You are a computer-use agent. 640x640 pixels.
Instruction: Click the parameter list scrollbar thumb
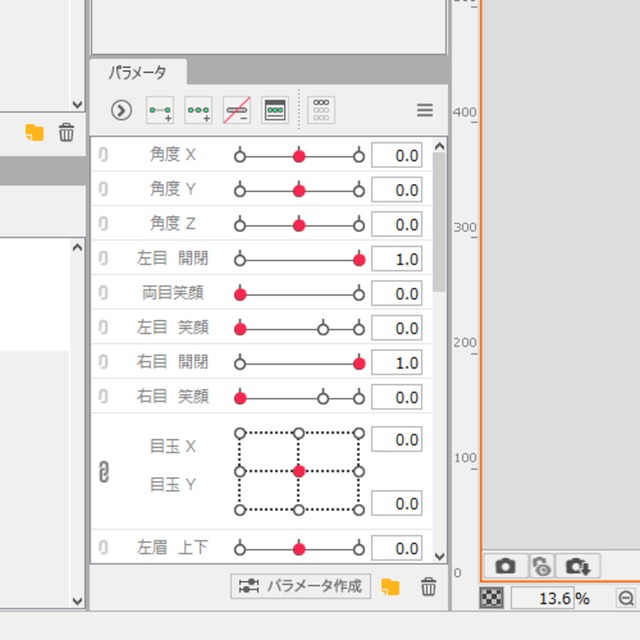pos(439,222)
